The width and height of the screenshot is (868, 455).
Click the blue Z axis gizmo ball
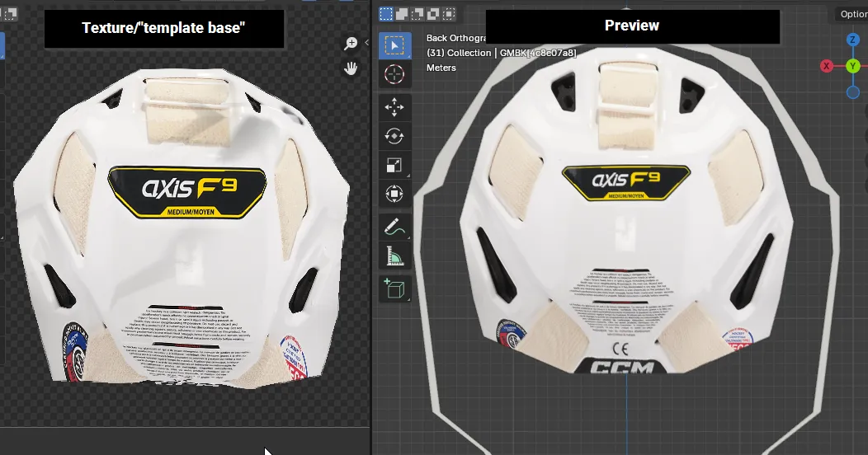(852, 40)
